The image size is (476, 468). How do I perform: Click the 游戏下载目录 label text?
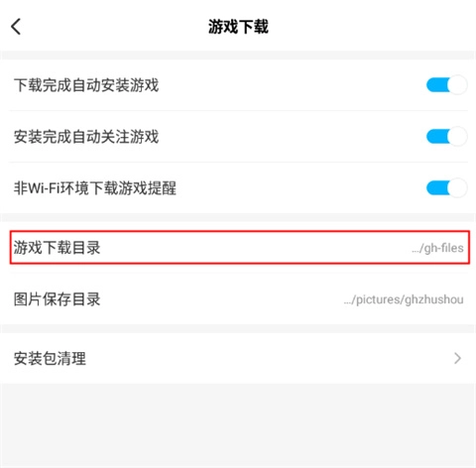point(58,248)
